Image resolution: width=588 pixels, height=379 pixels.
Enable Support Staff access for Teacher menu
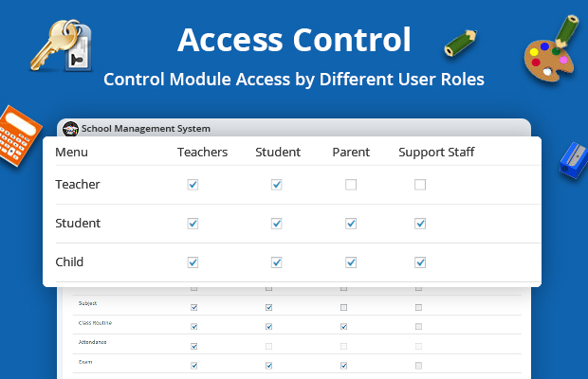click(x=420, y=185)
